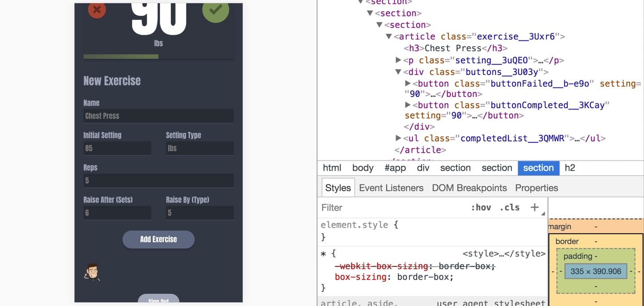This screenshot has height=306, width=644.
Task: Expand the p setting__3uQEO element
Action: (398, 60)
